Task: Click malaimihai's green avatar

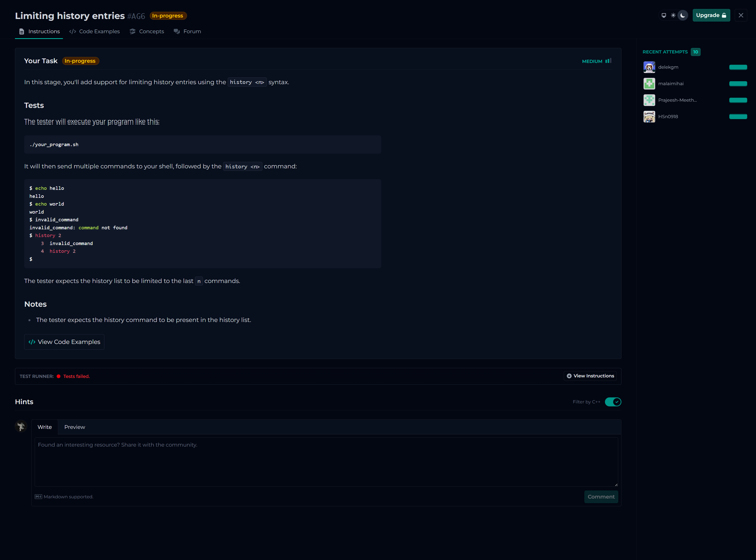Action: click(649, 84)
